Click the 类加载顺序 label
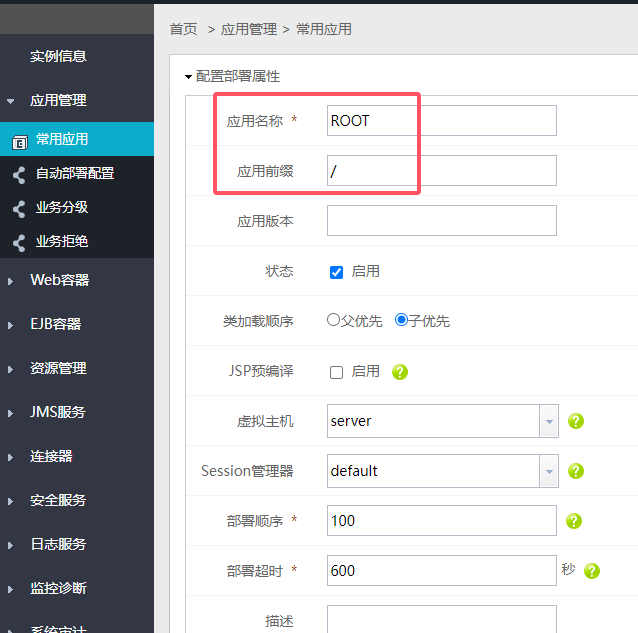 pyautogui.click(x=258, y=321)
